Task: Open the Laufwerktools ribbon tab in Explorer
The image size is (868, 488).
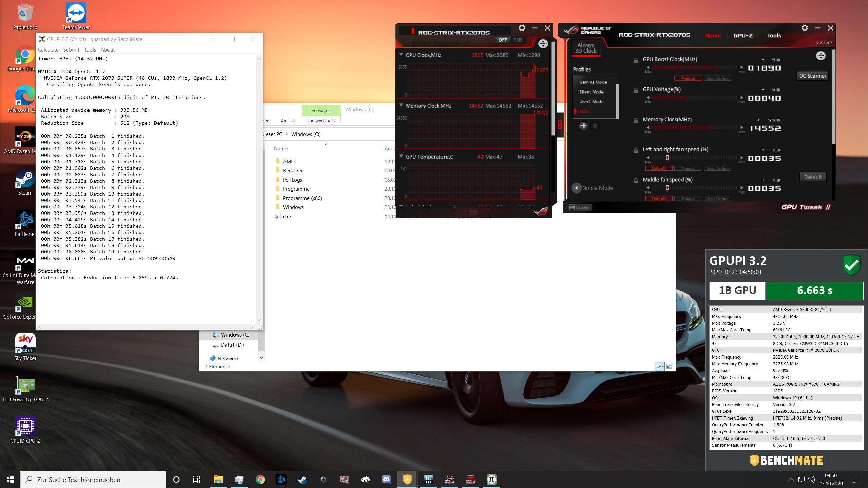Action: click(x=321, y=121)
